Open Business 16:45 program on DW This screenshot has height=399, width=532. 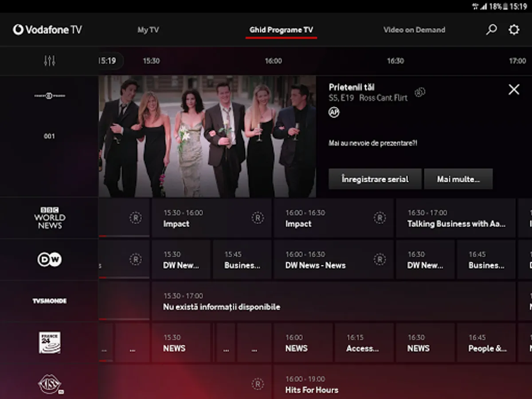click(x=486, y=259)
